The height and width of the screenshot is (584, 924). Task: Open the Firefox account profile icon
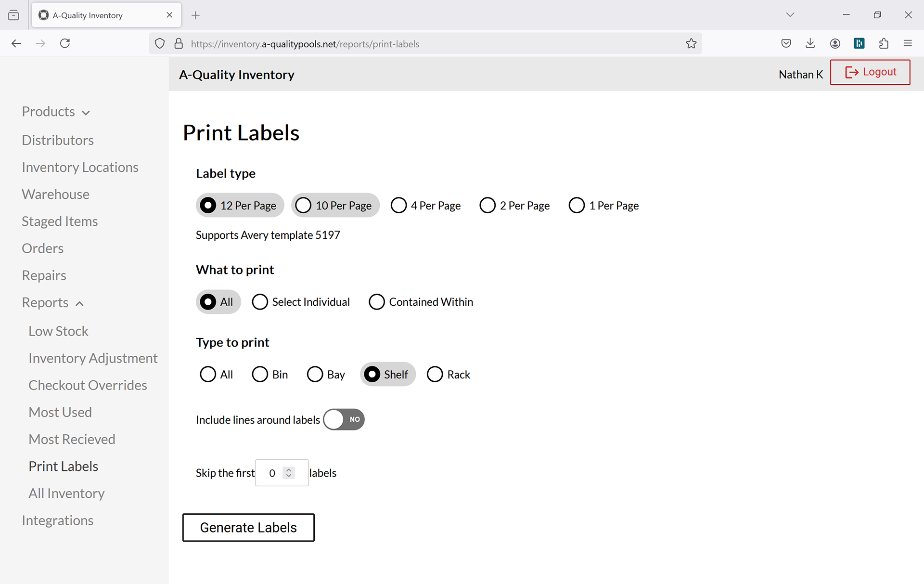coord(835,43)
